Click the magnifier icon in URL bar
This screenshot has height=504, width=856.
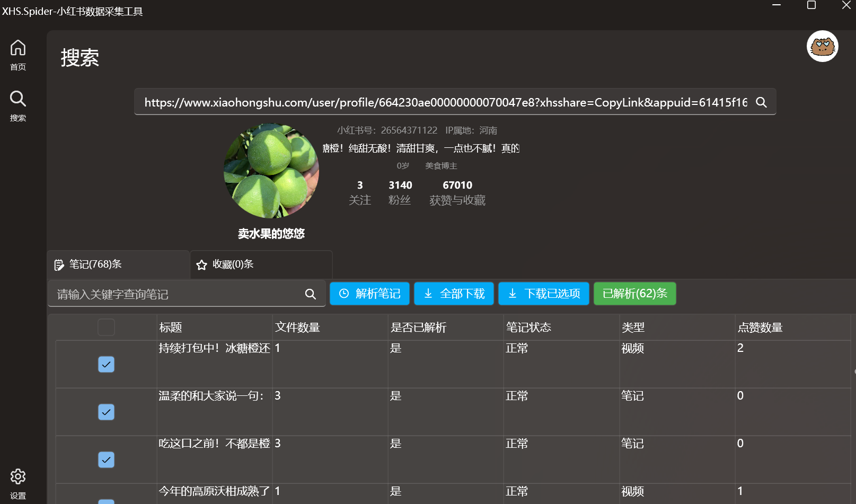coord(761,102)
